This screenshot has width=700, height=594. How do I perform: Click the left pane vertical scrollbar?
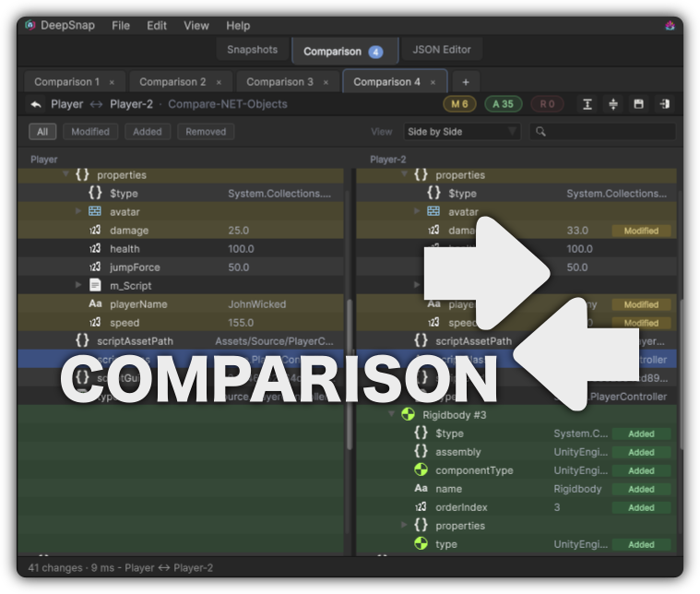point(350,374)
